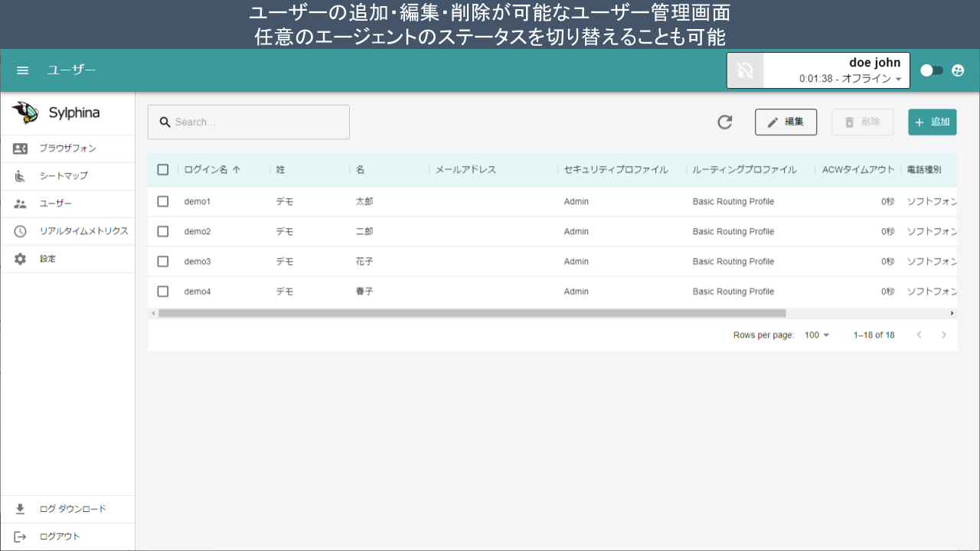This screenshot has height=551, width=980.
Task: Click the ログ ダウンロード download icon
Action: 21,509
